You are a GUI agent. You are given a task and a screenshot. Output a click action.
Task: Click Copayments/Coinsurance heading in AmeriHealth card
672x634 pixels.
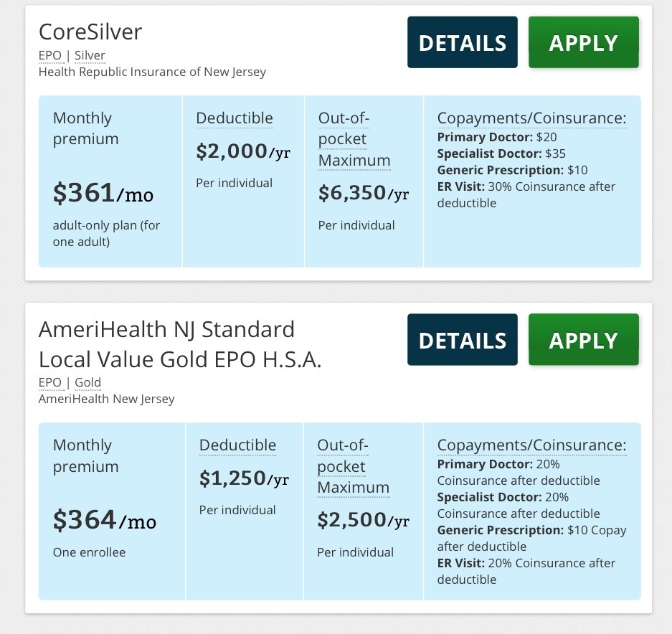[531, 445]
